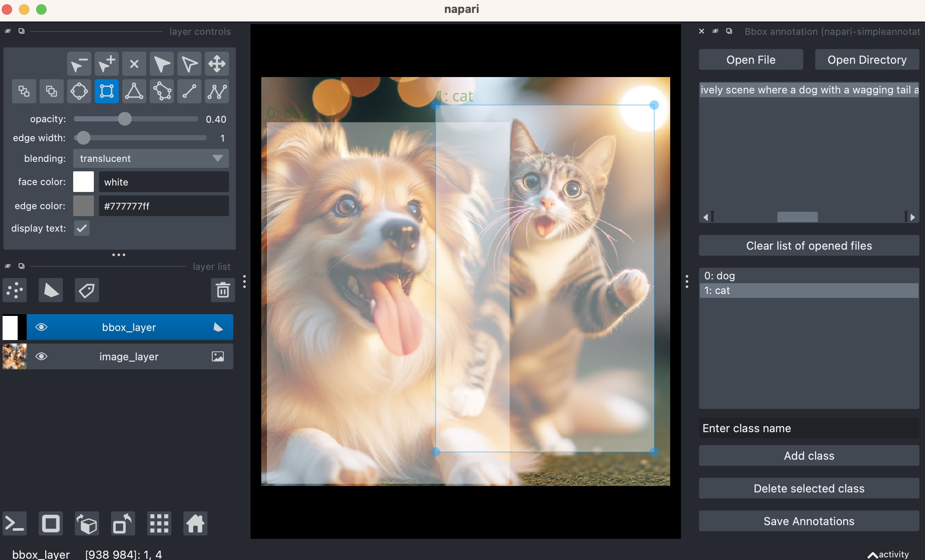Click the delete selected shapes X icon
925x560 pixels.
(x=134, y=64)
